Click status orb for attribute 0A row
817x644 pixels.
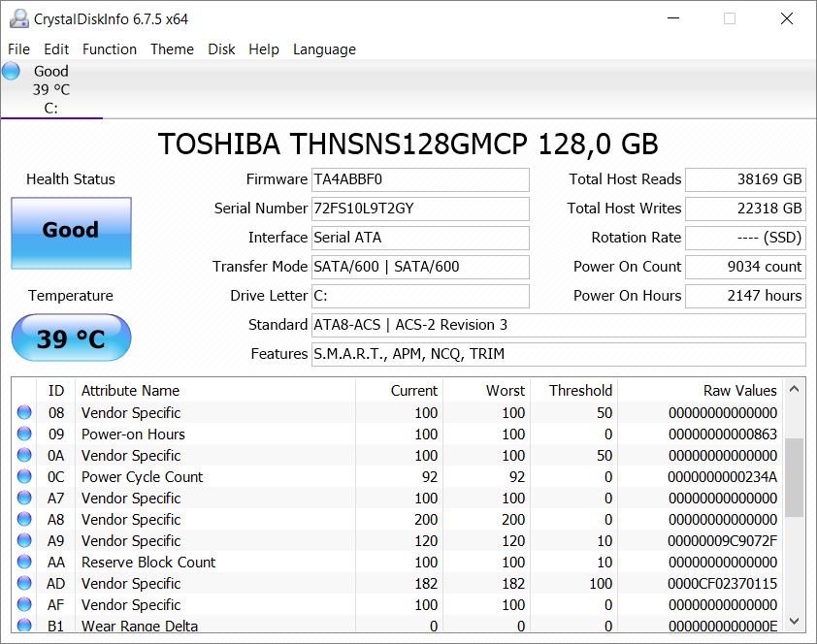[24, 455]
